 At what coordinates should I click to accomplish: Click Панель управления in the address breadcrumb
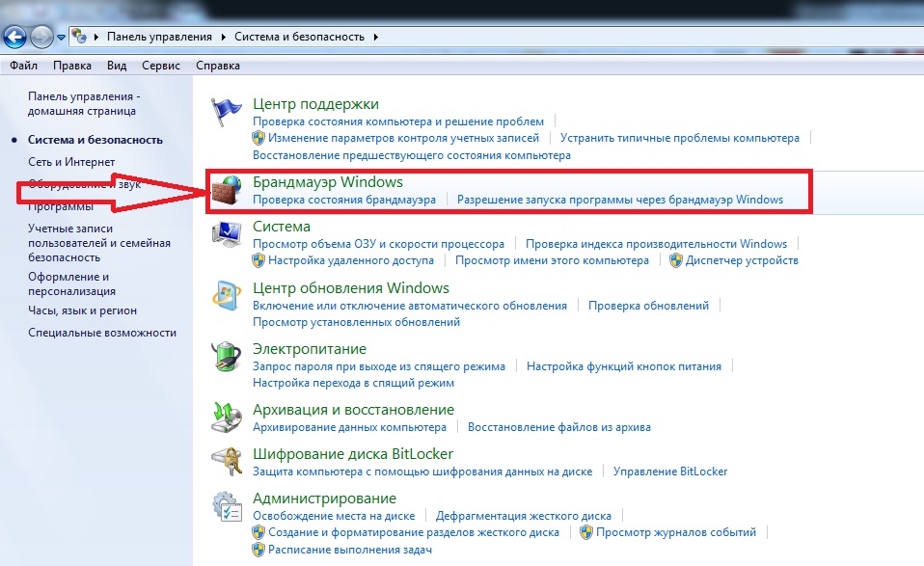click(159, 37)
